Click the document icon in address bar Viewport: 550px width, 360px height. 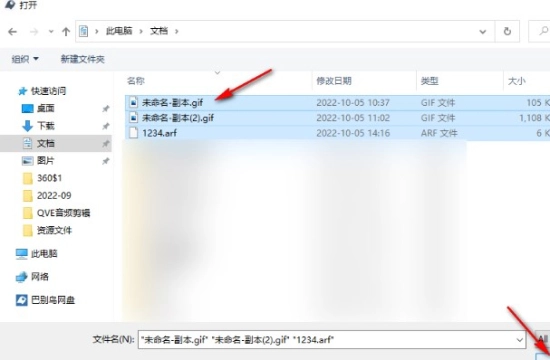coord(83,31)
